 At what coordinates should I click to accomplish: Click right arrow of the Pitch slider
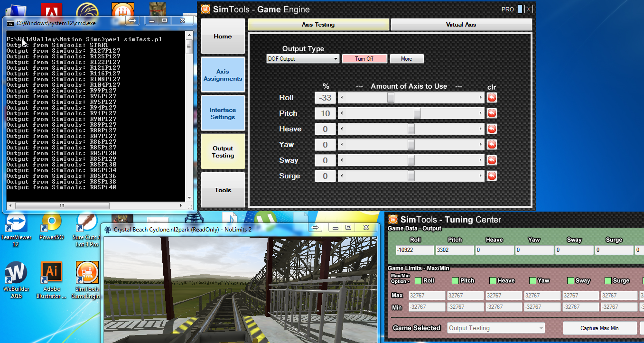[x=481, y=113]
